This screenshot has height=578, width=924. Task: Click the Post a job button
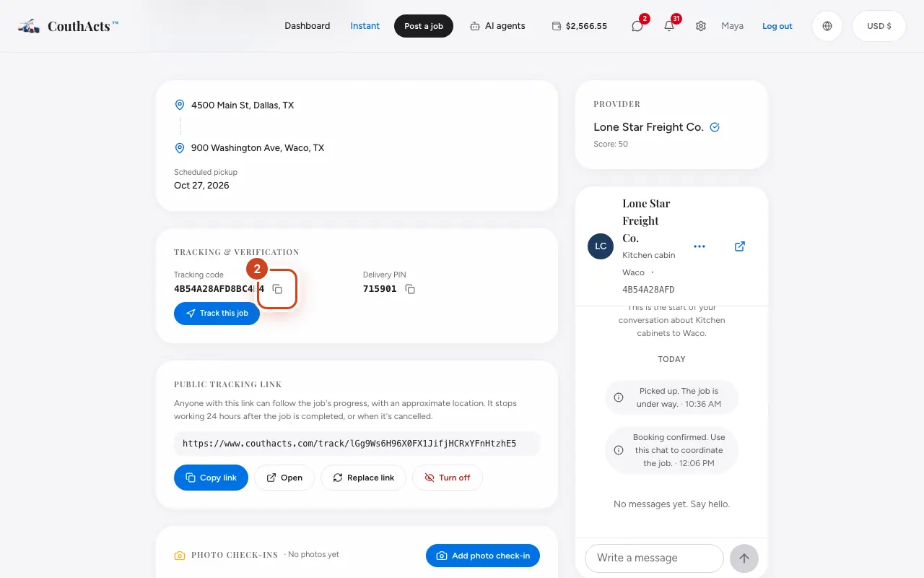click(x=424, y=26)
